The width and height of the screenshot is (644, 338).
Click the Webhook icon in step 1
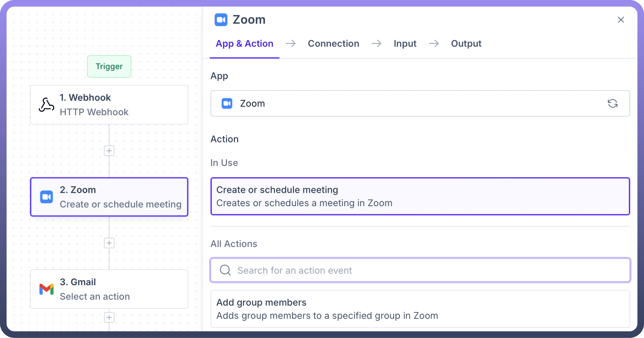(x=46, y=105)
